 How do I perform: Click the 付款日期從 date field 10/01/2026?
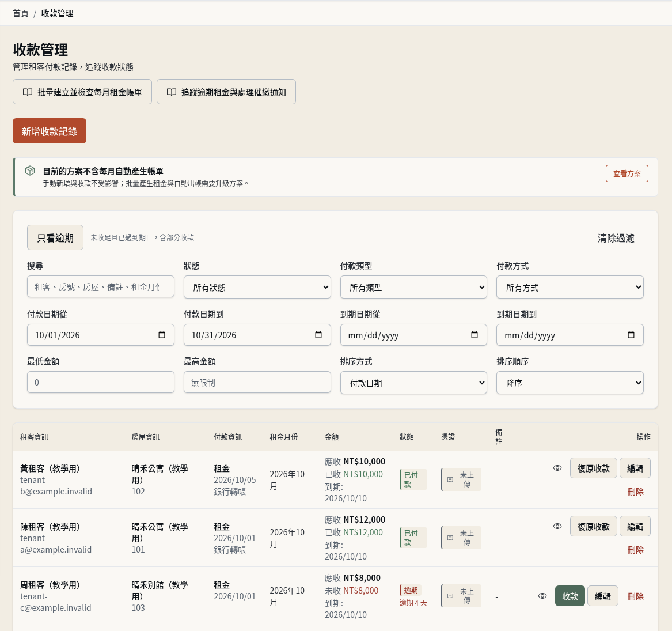click(x=101, y=335)
